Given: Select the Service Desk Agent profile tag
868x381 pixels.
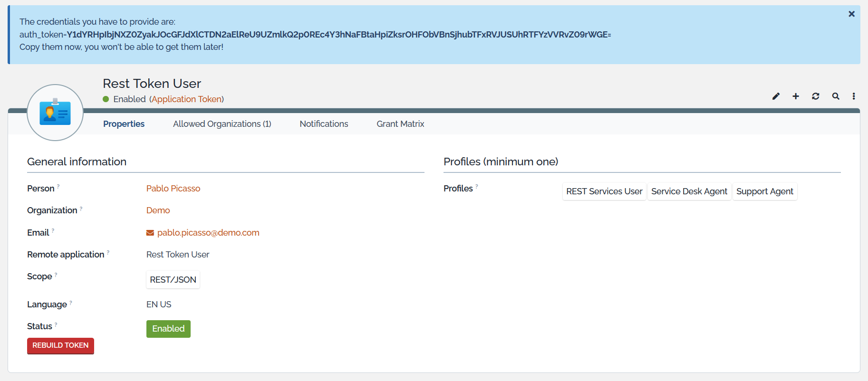Looking at the screenshot, I should point(689,191).
